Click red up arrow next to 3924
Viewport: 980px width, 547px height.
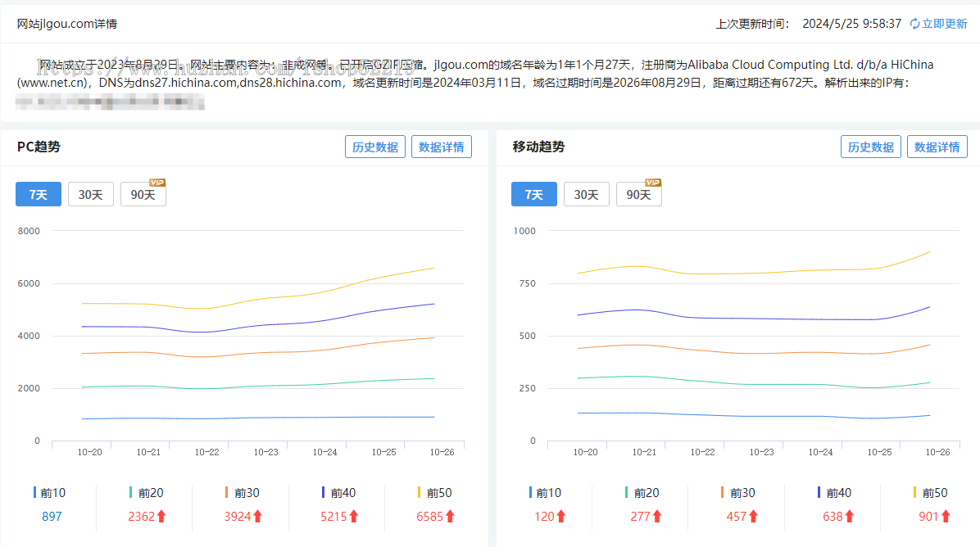[257, 517]
